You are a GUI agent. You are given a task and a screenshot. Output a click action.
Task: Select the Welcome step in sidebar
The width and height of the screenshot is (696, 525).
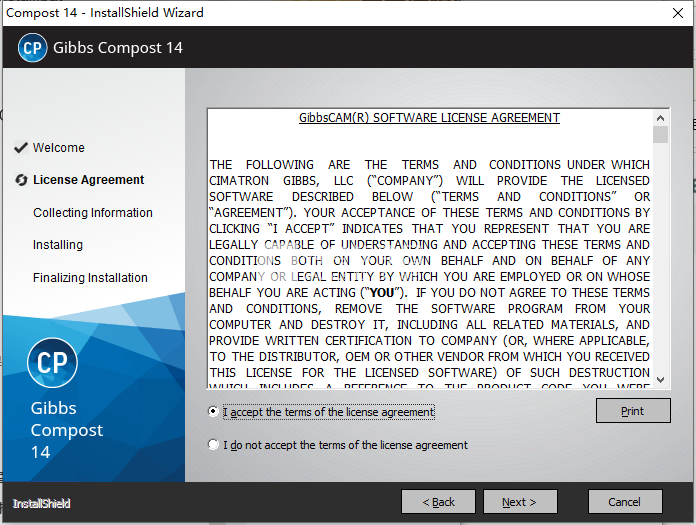(x=59, y=148)
